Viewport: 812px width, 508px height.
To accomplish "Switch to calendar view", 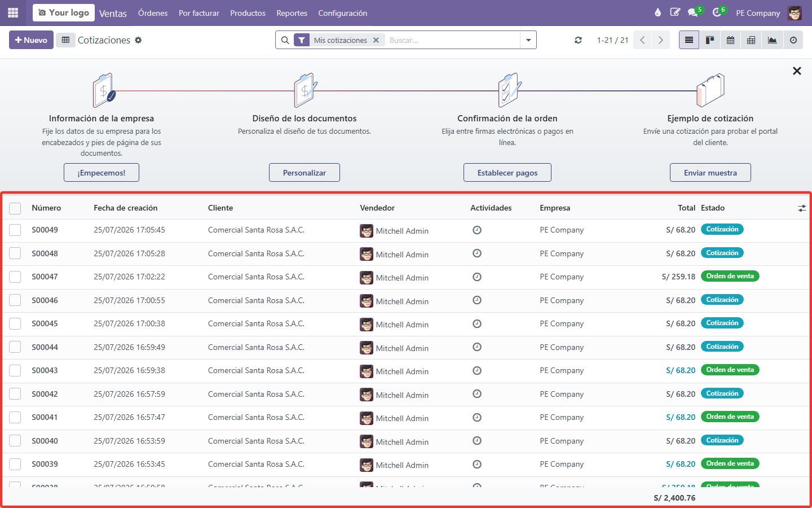I will pos(730,40).
